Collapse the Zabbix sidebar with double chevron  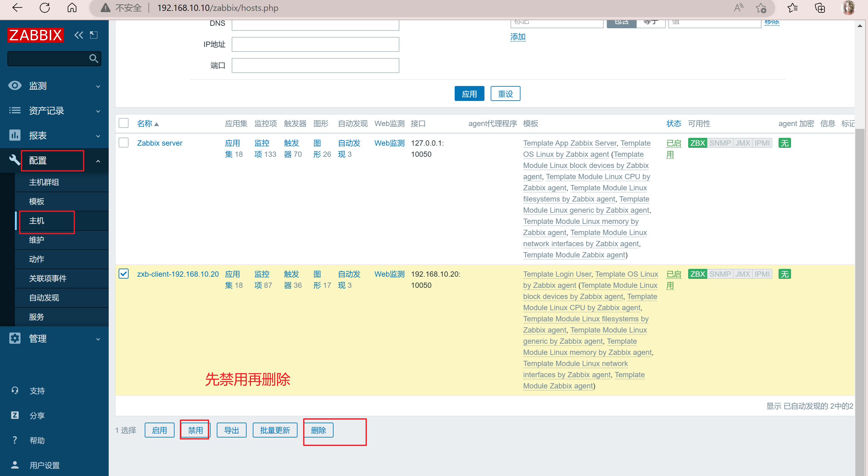coord(79,35)
